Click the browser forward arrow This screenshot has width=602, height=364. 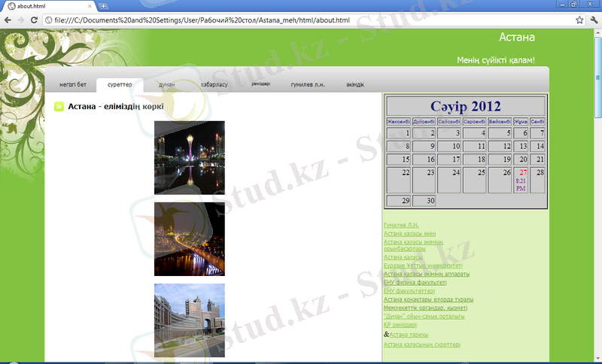21,20
